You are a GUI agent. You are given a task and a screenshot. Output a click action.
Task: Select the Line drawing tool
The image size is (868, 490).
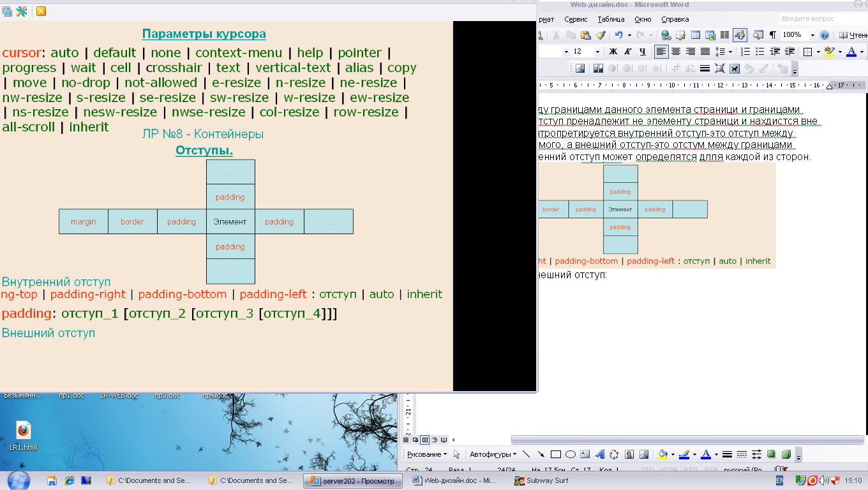pos(526,454)
